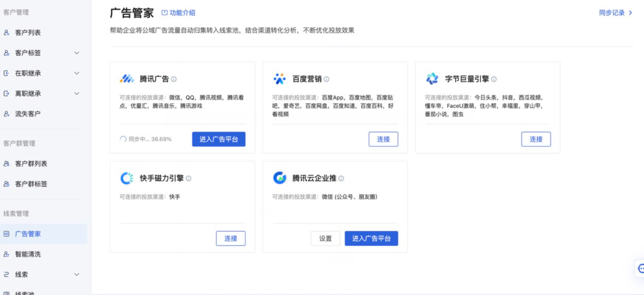This screenshot has height=295, width=644.
Task: Click the 智能清洗 sidebar icon
Action: click(6, 254)
